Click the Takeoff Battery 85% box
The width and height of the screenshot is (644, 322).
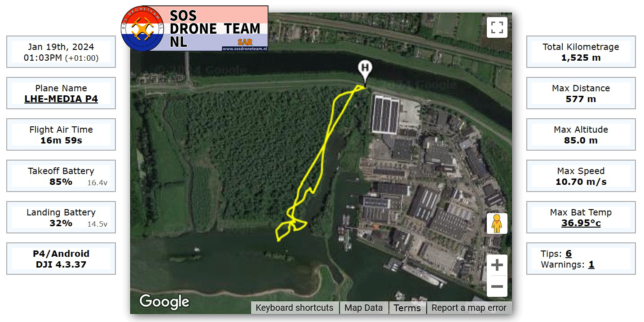[x=61, y=176]
